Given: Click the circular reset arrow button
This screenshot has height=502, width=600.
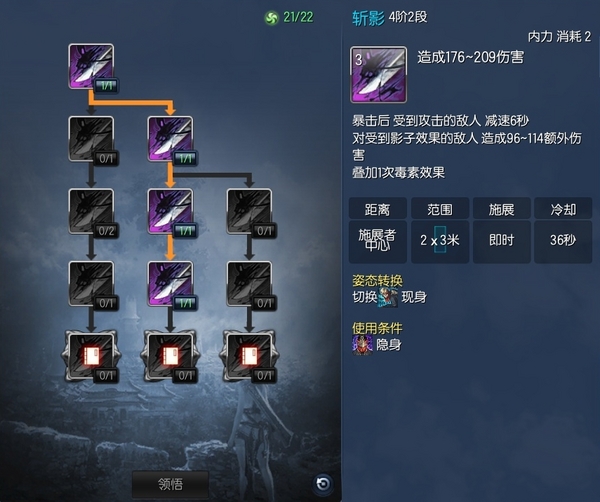Looking at the screenshot, I should [323, 484].
